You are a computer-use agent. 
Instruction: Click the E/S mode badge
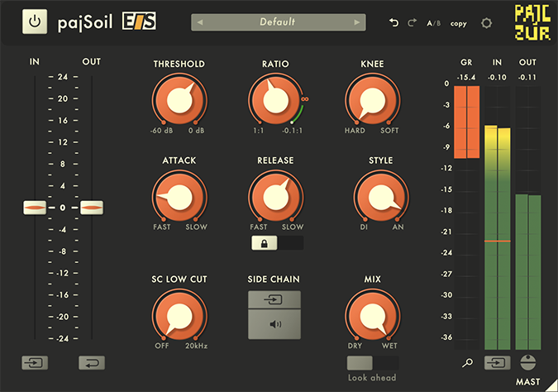pos(139,22)
